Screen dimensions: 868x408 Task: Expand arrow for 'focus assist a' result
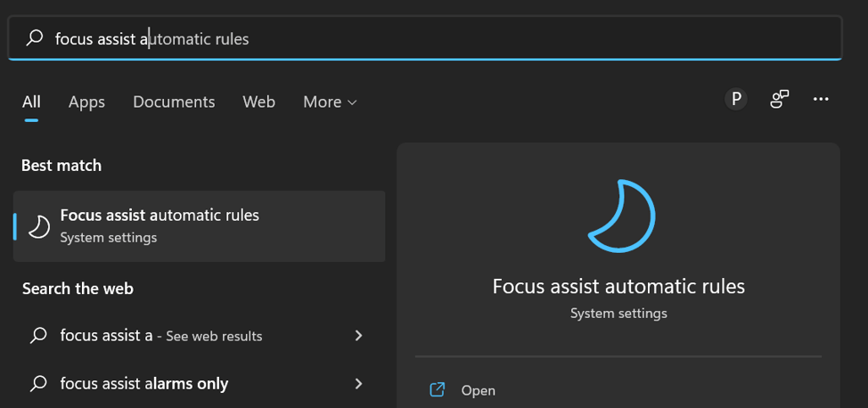[x=359, y=336]
